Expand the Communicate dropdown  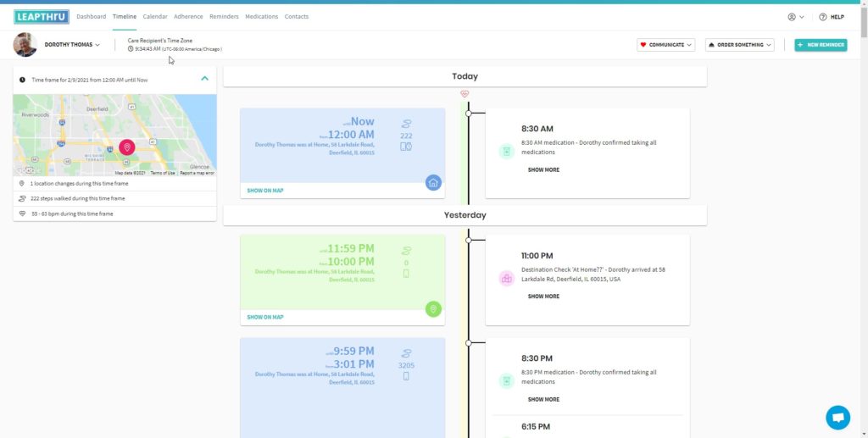coord(665,45)
